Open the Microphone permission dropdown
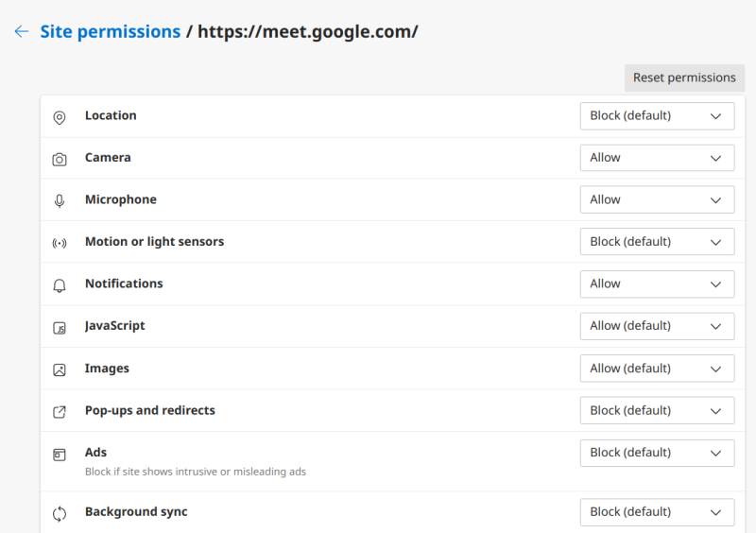The width and height of the screenshot is (756, 533). (657, 199)
